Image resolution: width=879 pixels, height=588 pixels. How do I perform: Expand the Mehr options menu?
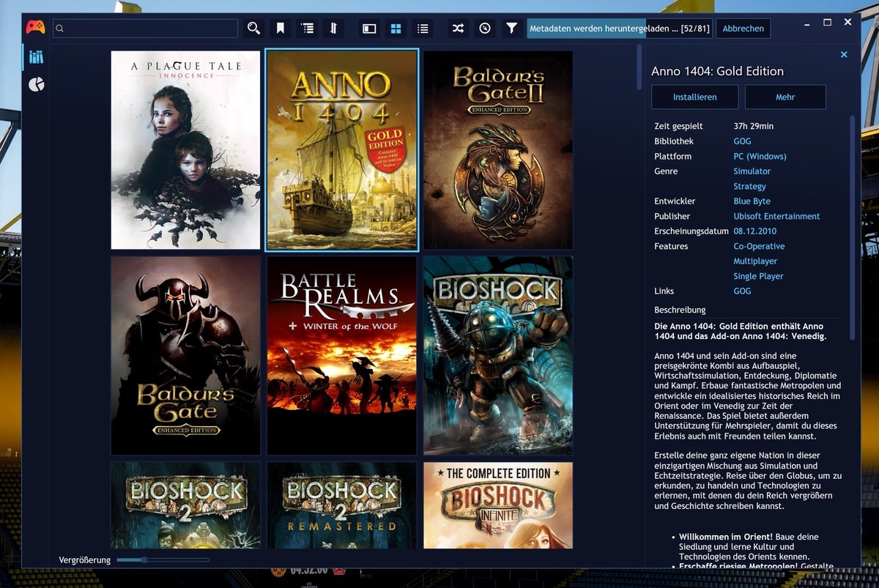click(785, 97)
